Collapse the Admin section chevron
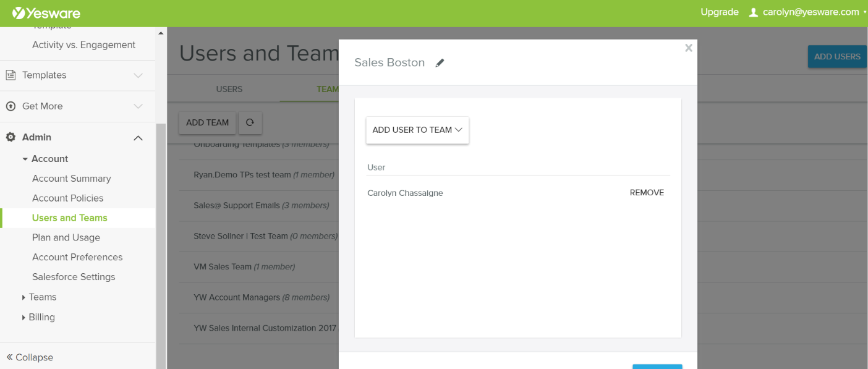 click(138, 138)
